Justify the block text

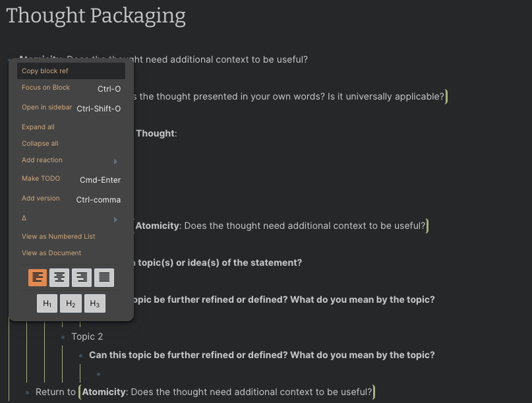pyautogui.click(x=104, y=278)
